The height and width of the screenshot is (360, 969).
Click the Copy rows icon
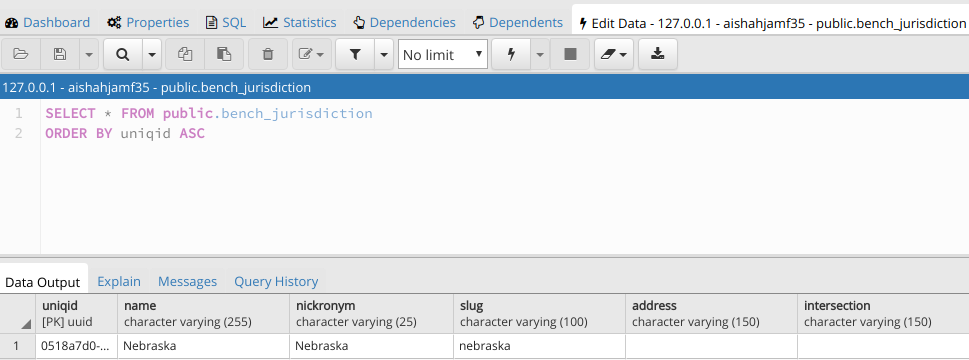point(185,54)
